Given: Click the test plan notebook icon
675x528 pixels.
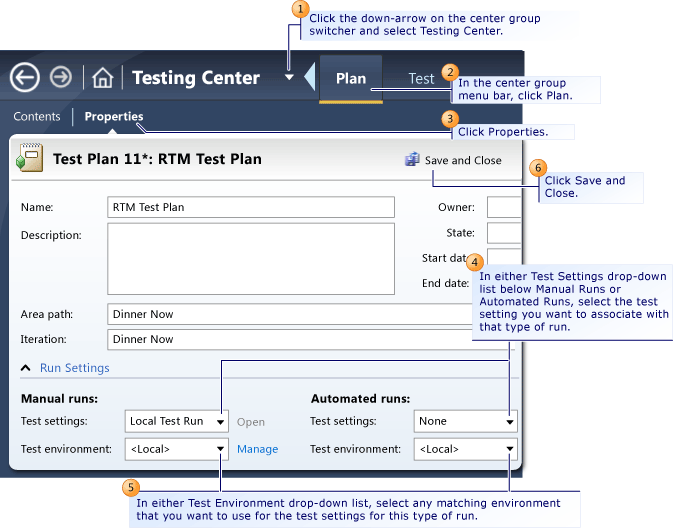Looking at the screenshot, I should tap(30, 157).
